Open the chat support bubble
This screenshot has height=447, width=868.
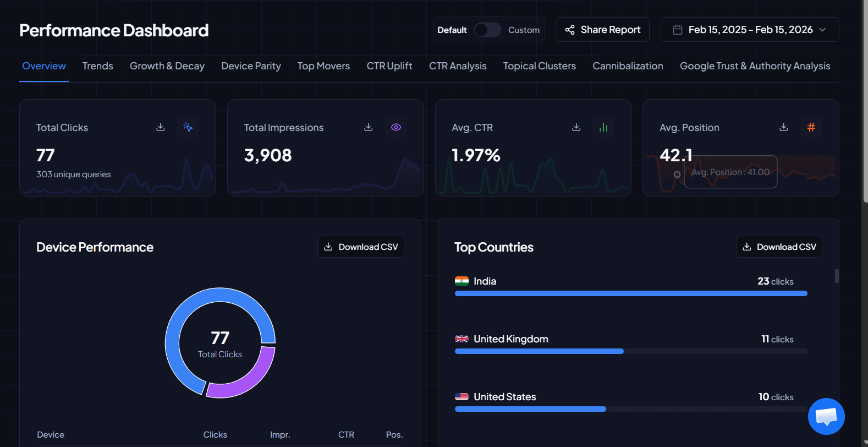[x=826, y=416]
